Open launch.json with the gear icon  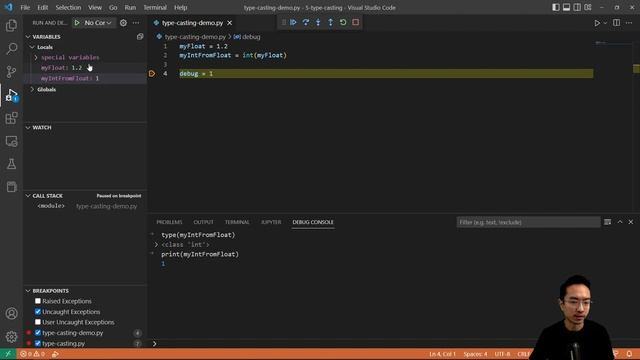[x=123, y=23]
